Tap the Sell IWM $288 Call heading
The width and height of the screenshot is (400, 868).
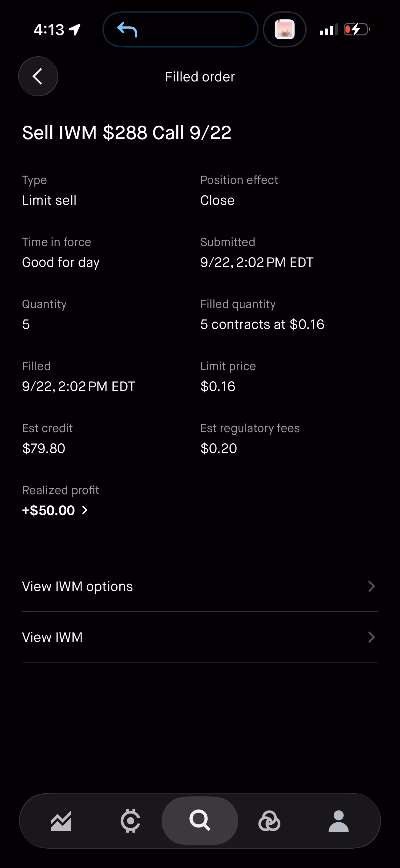pyautogui.click(x=126, y=133)
